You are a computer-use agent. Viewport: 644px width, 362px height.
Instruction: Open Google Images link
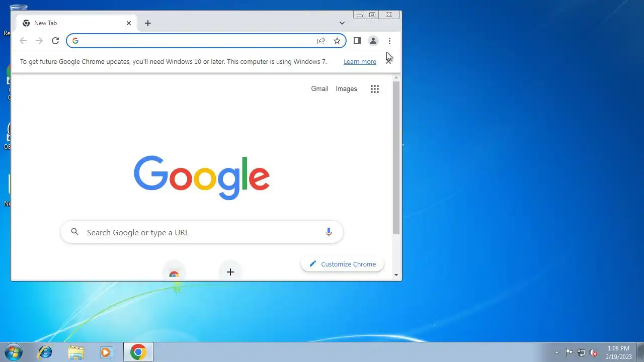coord(346,88)
